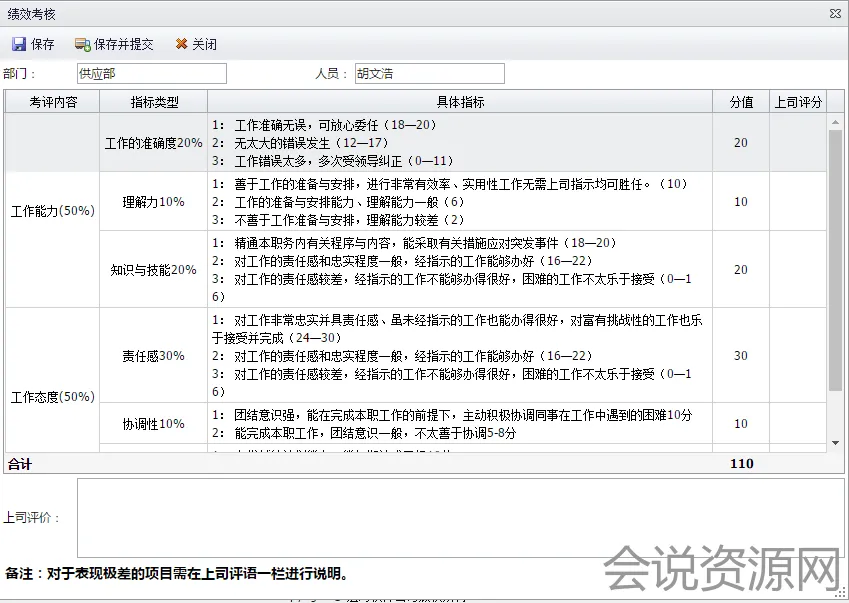The height and width of the screenshot is (603, 849).
Task: Click the 部门 input field containing 供应部
Action: pyautogui.click(x=151, y=74)
